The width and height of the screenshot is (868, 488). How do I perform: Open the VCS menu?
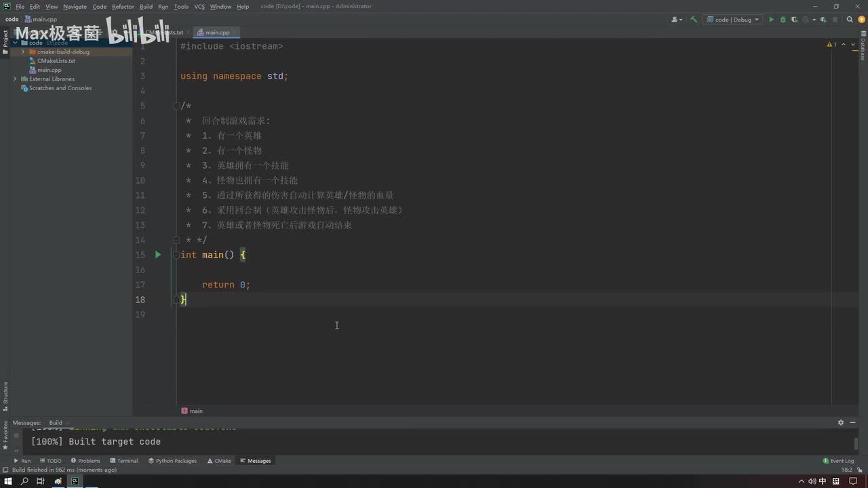click(199, 6)
